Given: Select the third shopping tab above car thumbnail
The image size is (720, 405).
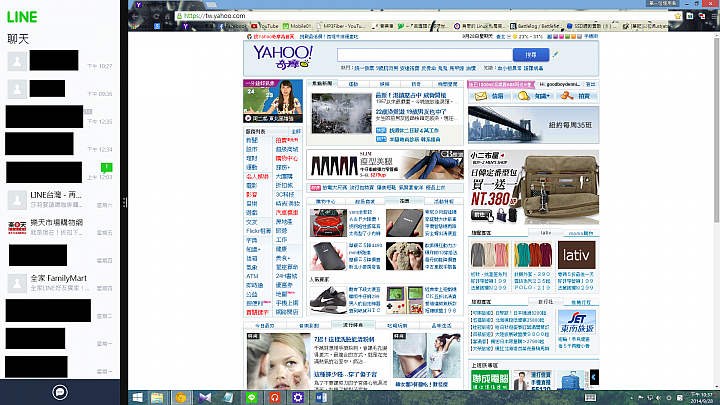Looking at the screenshot, I should [x=405, y=201].
